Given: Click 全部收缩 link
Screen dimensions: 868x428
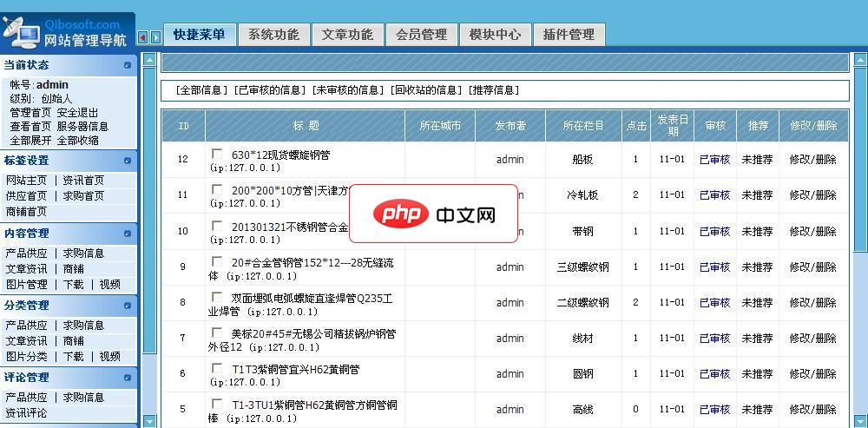Looking at the screenshot, I should point(77,140).
